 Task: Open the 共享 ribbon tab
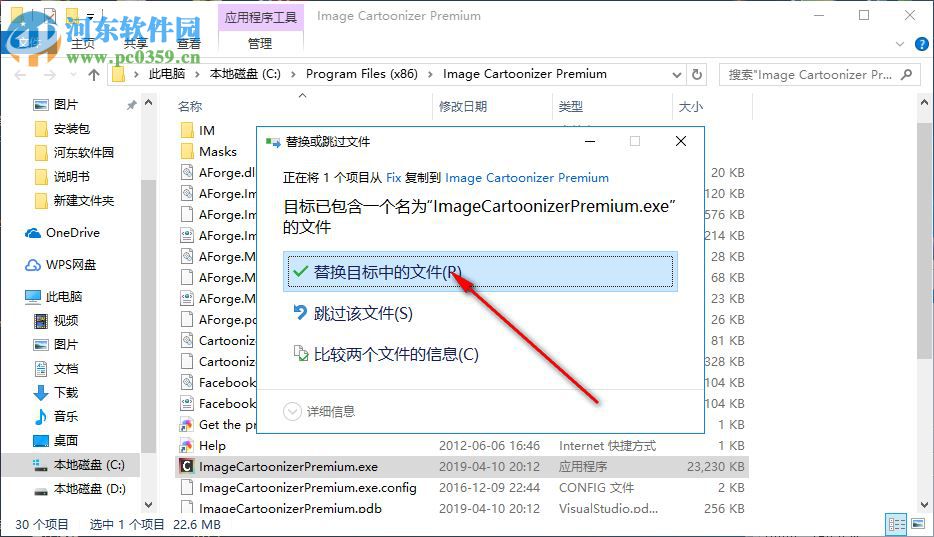(x=136, y=43)
